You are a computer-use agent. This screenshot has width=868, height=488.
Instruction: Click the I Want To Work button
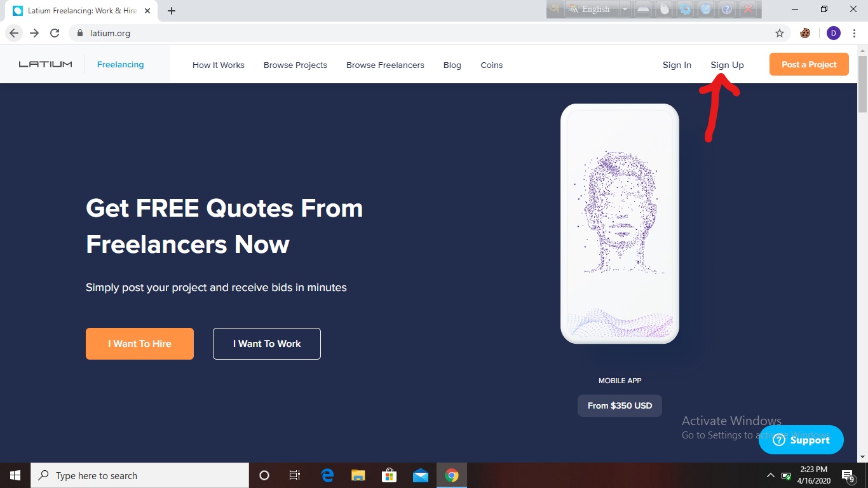(x=267, y=344)
